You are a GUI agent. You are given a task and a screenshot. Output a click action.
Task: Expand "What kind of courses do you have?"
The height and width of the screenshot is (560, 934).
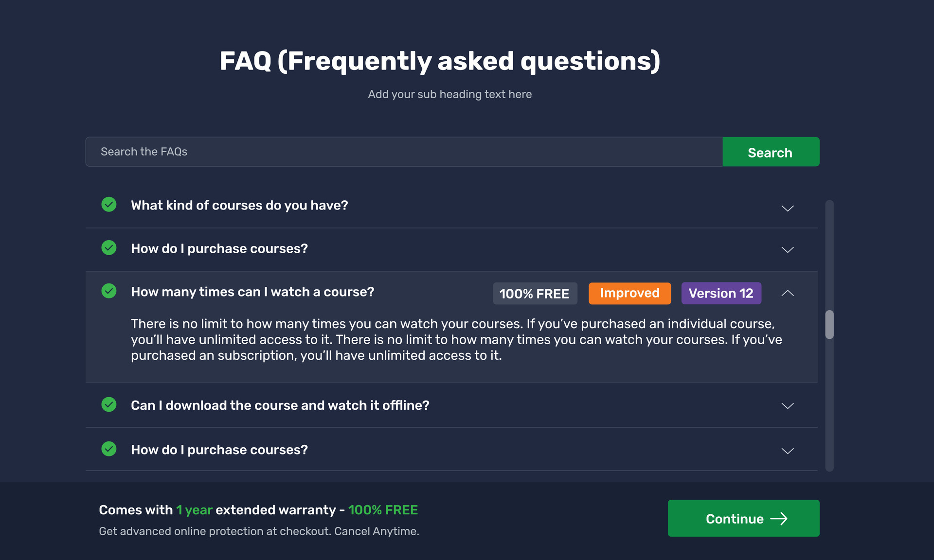click(788, 209)
